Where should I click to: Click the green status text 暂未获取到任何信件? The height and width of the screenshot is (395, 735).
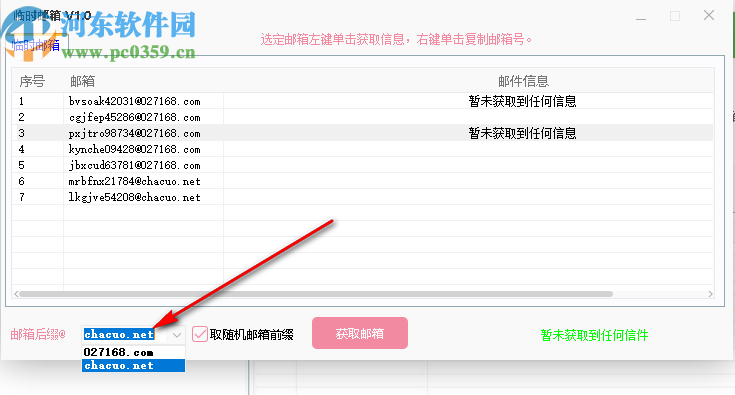(x=594, y=335)
